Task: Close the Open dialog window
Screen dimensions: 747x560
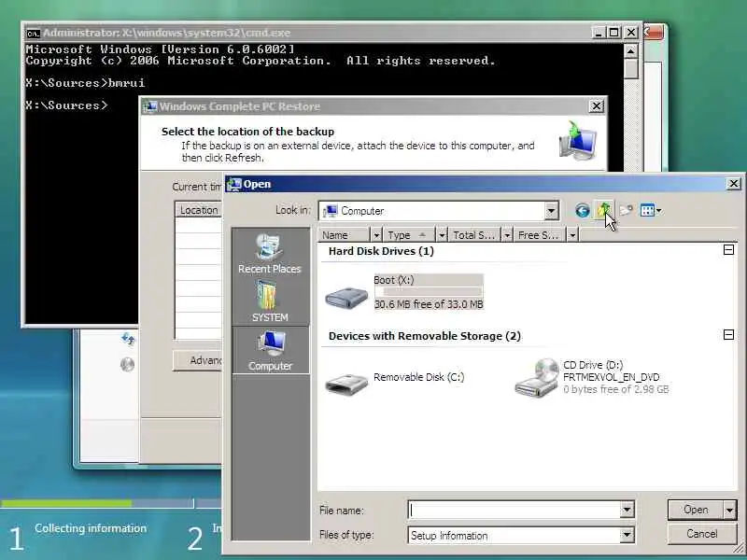Action: click(x=734, y=183)
